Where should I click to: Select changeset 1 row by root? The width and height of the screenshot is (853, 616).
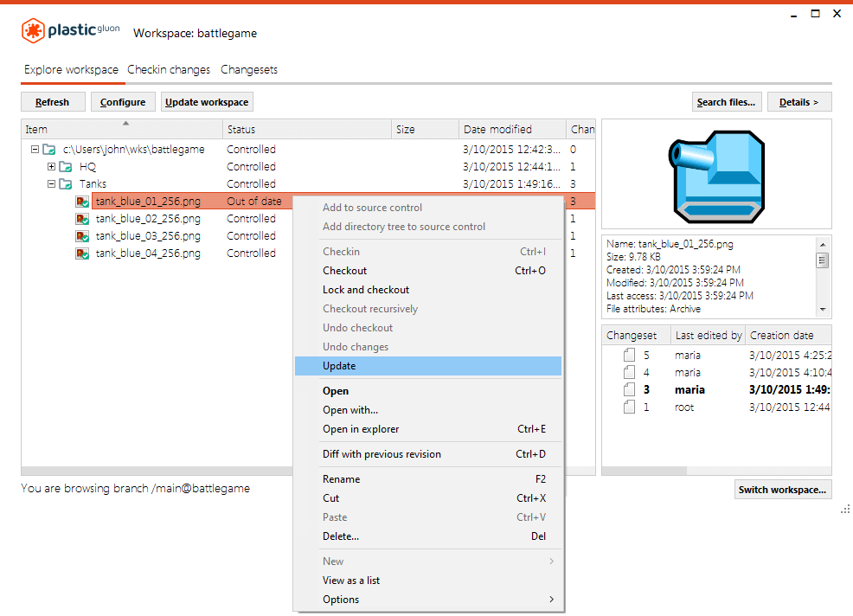tap(717, 407)
